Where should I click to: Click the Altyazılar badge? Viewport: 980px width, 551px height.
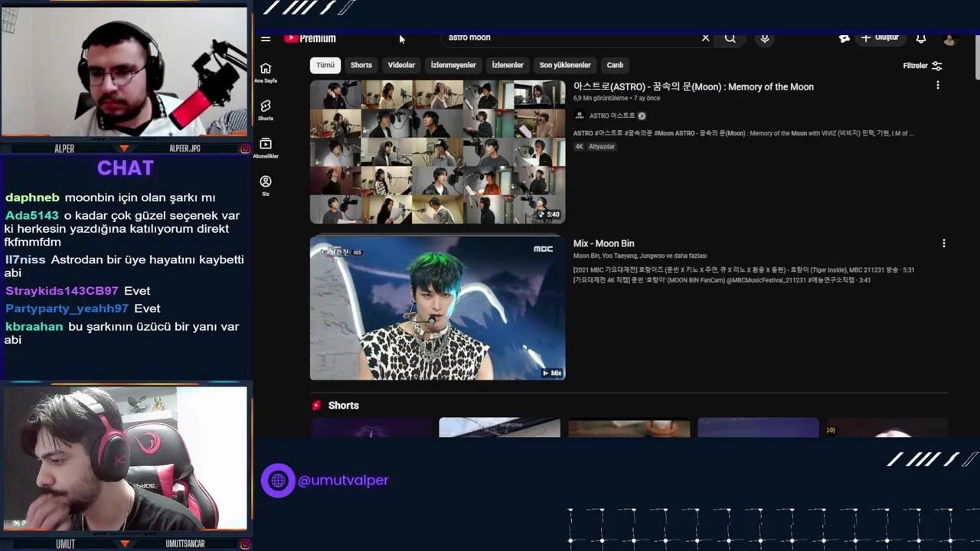602,146
